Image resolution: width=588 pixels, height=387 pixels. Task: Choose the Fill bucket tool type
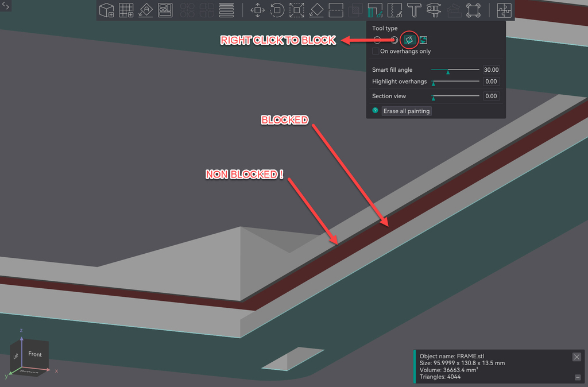[x=409, y=40]
